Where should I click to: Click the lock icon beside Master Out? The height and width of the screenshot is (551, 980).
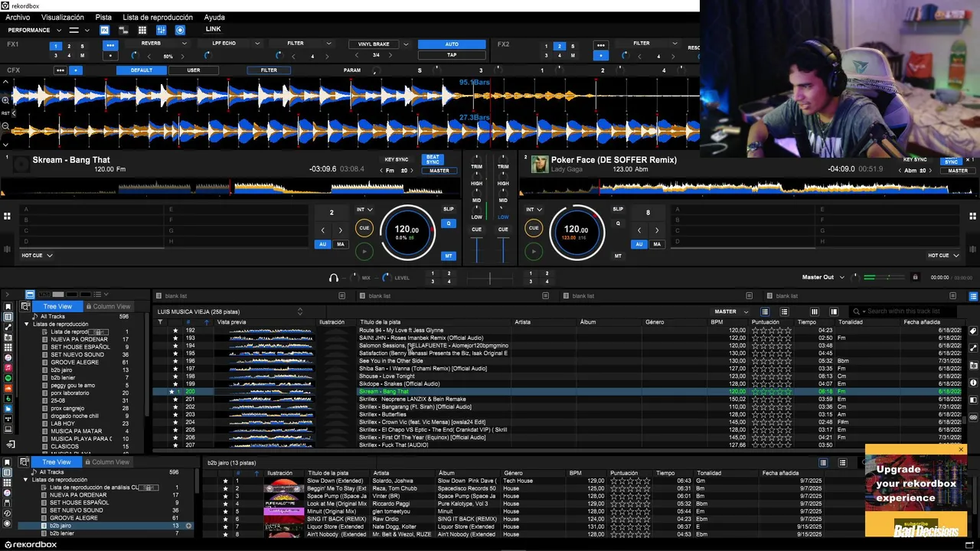915,277
